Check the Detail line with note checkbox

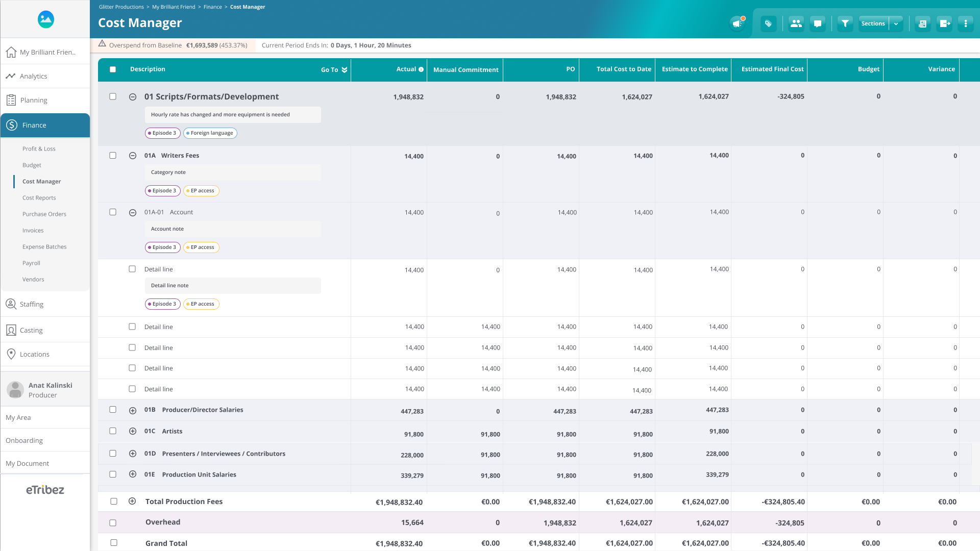[x=132, y=269]
